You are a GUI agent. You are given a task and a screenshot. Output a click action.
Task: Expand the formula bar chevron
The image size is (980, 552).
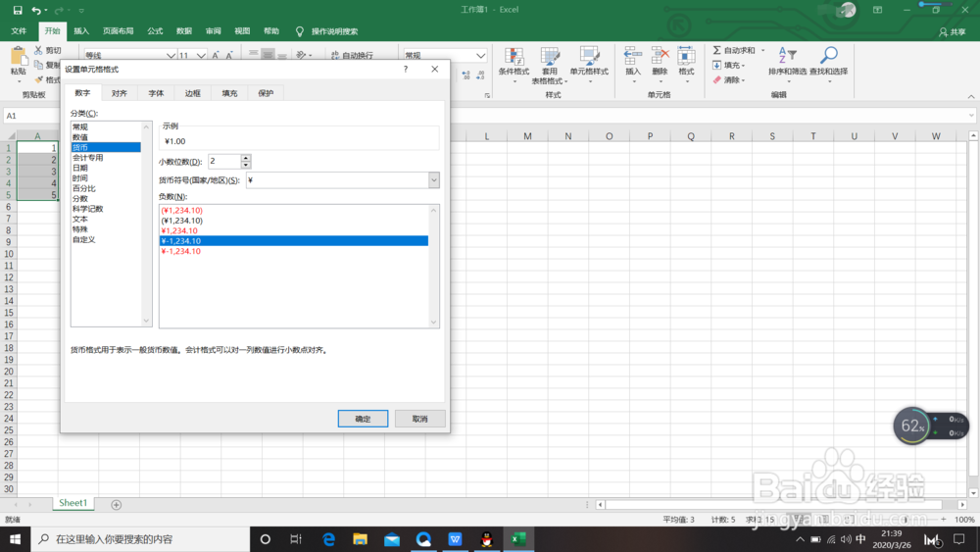point(971,116)
